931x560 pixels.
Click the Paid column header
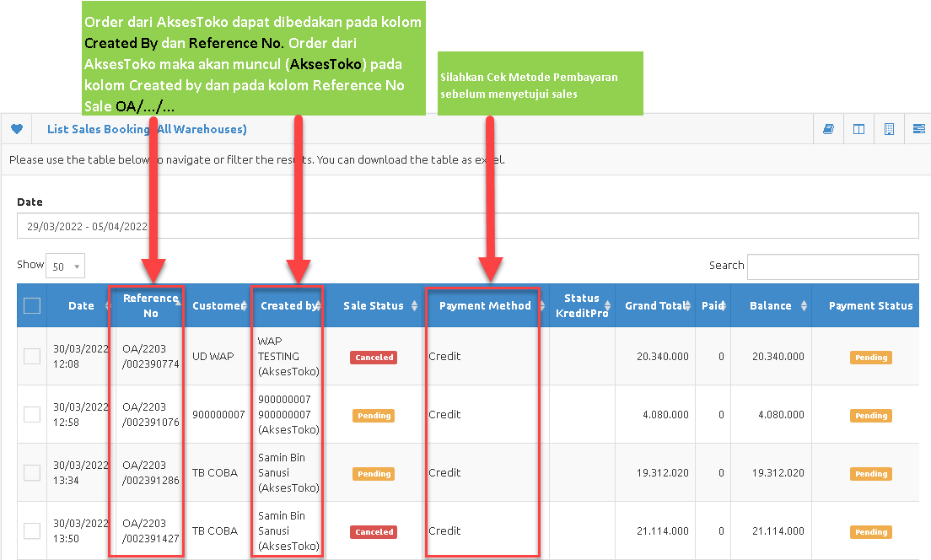tap(712, 305)
